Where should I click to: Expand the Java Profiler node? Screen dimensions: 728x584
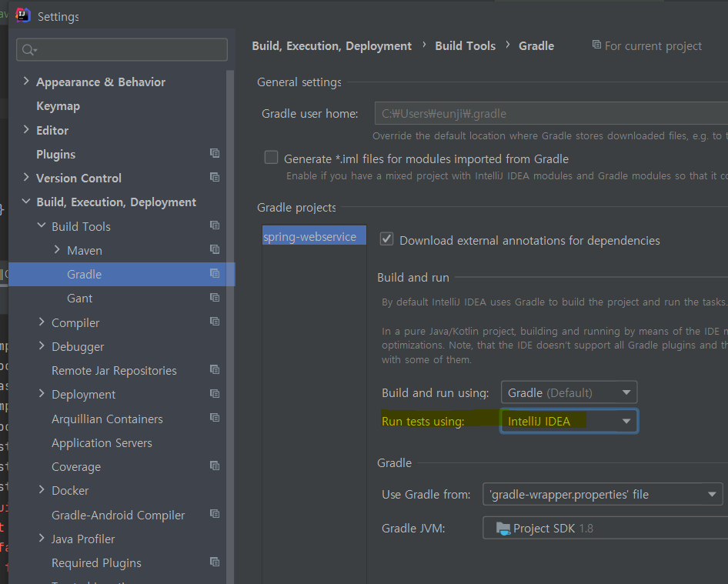(42, 538)
